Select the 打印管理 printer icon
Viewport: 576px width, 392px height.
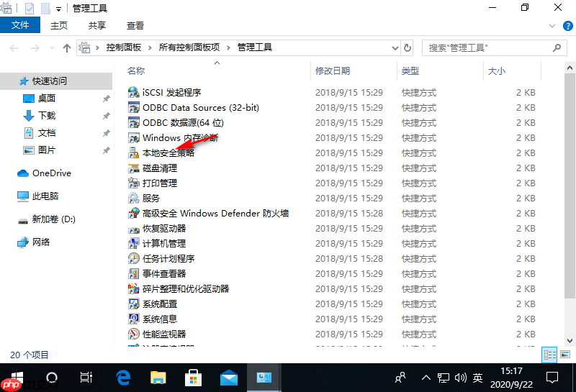(x=133, y=183)
